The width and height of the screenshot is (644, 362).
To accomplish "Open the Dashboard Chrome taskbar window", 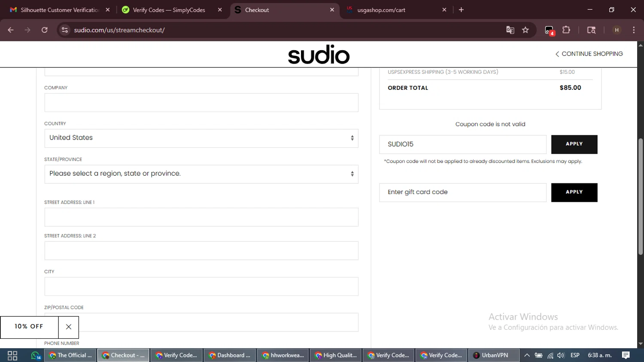I will pyautogui.click(x=230, y=356).
